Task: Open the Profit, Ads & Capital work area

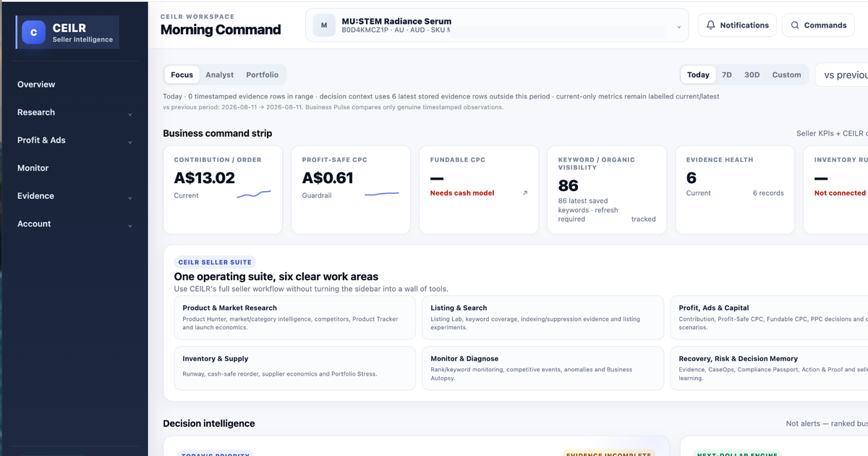Action: point(769,318)
